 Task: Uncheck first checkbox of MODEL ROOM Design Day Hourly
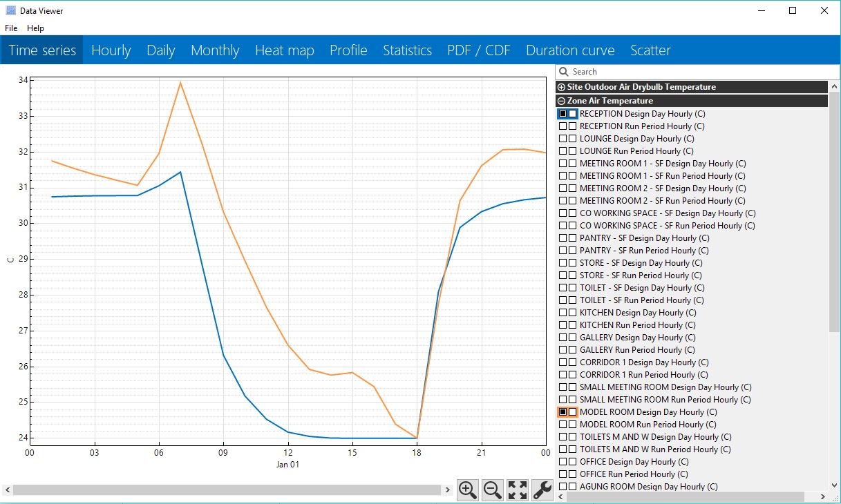point(563,412)
